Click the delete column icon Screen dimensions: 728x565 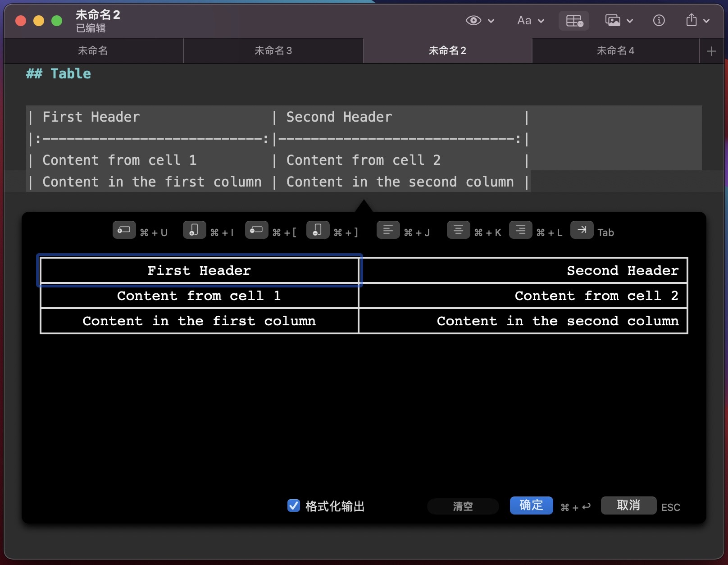(318, 230)
